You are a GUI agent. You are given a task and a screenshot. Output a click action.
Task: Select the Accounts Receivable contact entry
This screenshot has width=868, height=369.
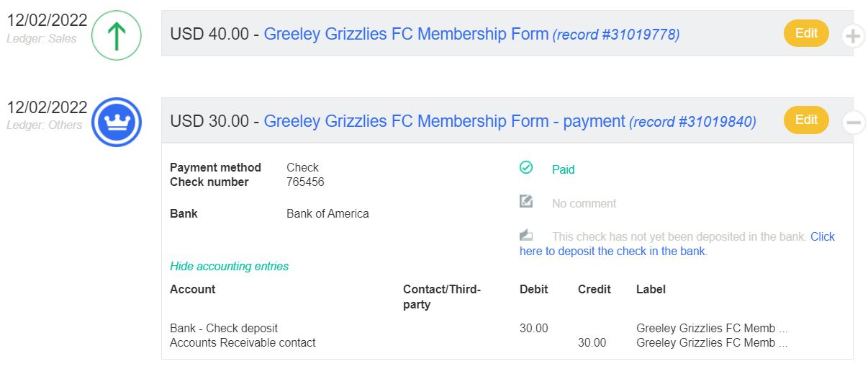(x=243, y=342)
